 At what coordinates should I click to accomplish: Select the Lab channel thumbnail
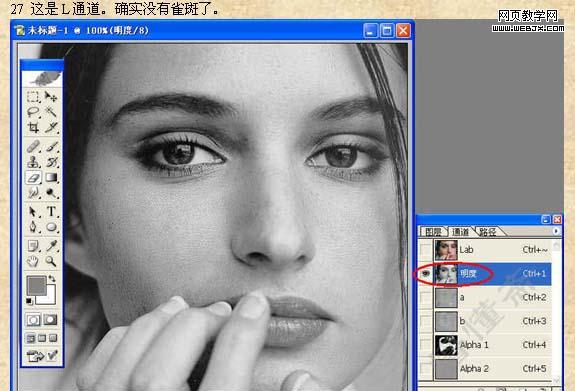tap(446, 250)
